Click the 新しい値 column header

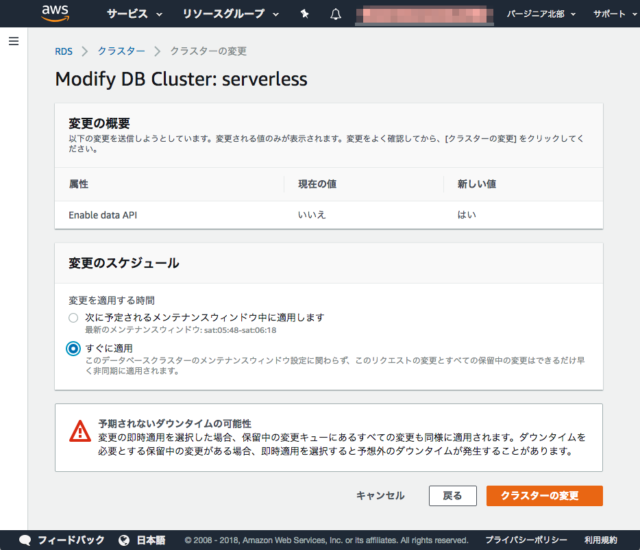click(476, 184)
